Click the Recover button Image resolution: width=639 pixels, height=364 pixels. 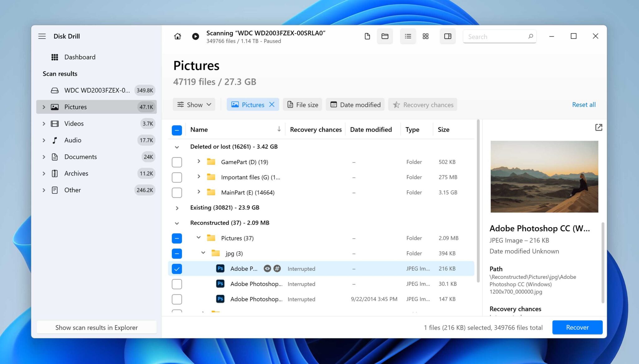[577, 327]
